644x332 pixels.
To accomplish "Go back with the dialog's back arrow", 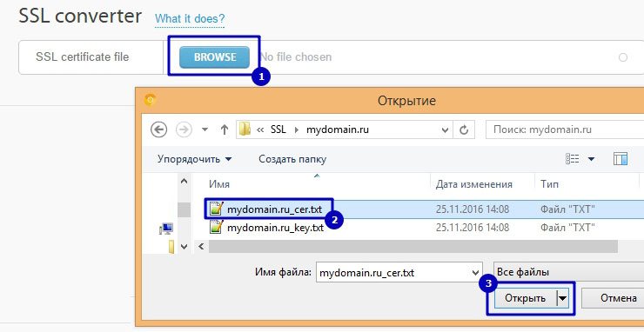I will click(x=159, y=130).
